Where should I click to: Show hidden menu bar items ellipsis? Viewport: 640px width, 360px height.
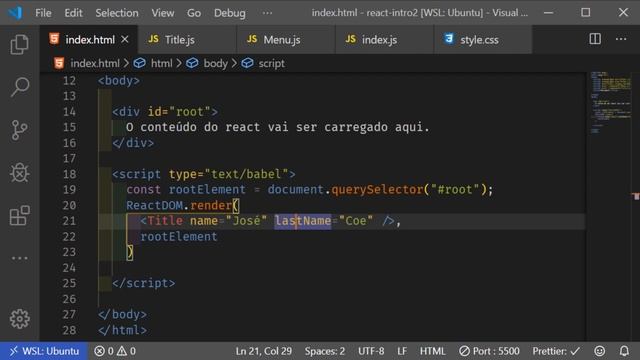[x=267, y=13]
